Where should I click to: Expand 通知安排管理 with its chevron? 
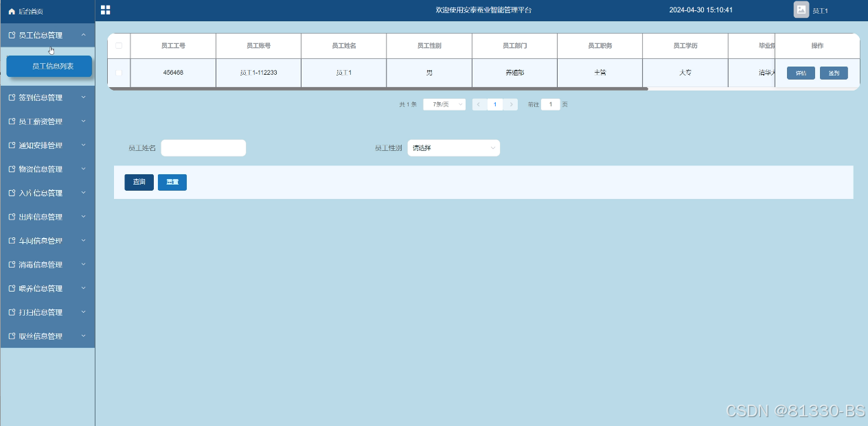point(83,145)
